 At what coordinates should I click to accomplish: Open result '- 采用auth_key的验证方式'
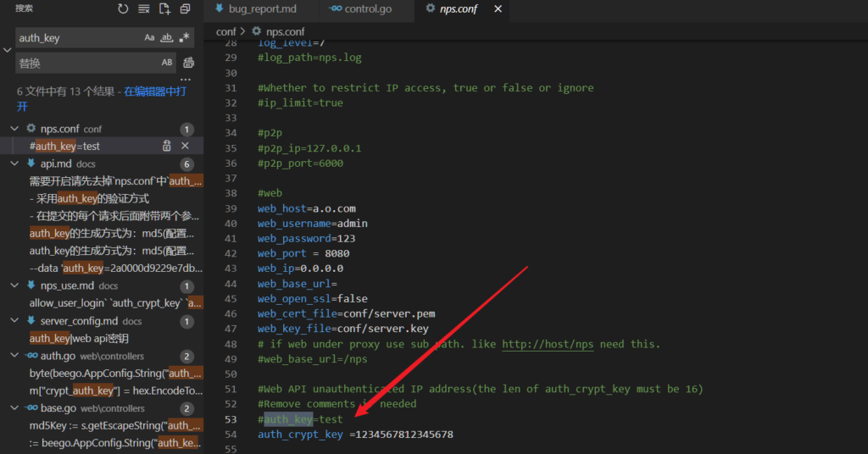click(x=89, y=198)
